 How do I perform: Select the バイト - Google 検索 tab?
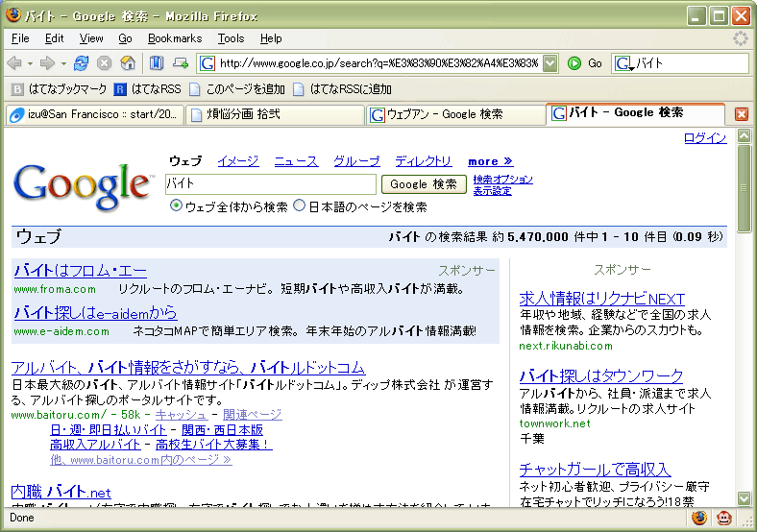[635, 113]
